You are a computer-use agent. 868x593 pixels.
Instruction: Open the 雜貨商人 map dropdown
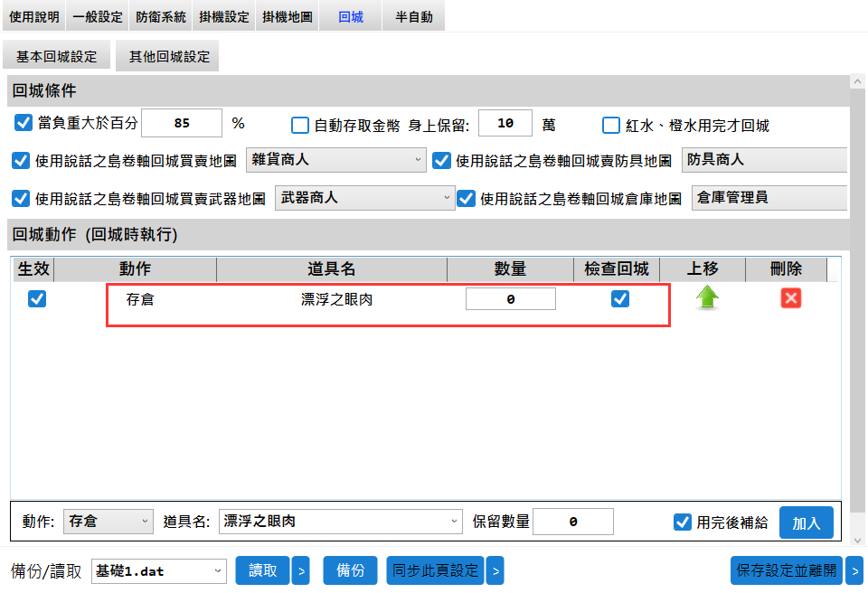pyautogui.click(x=336, y=160)
